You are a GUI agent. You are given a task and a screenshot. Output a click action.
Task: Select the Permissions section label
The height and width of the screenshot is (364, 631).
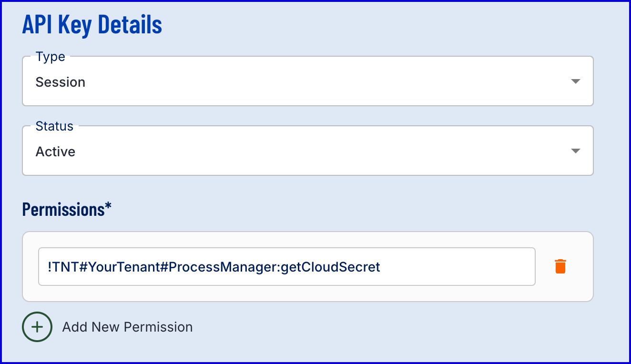63,209
